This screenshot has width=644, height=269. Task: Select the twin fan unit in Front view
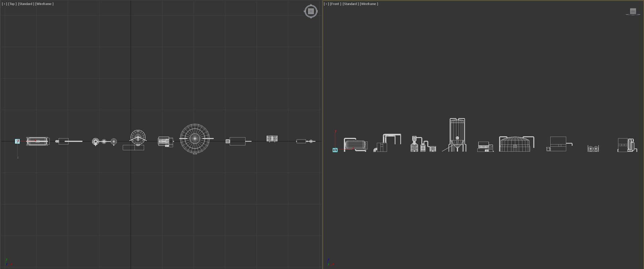[x=593, y=148]
